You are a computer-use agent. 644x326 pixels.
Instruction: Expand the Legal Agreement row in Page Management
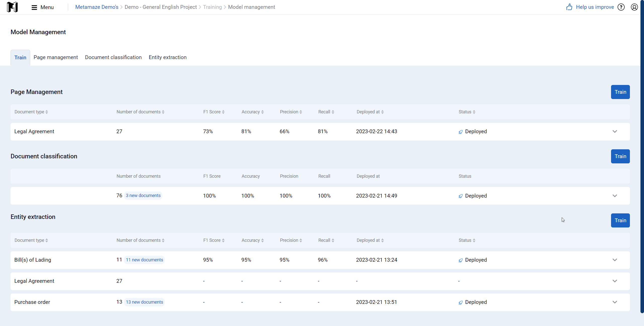coord(615,131)
